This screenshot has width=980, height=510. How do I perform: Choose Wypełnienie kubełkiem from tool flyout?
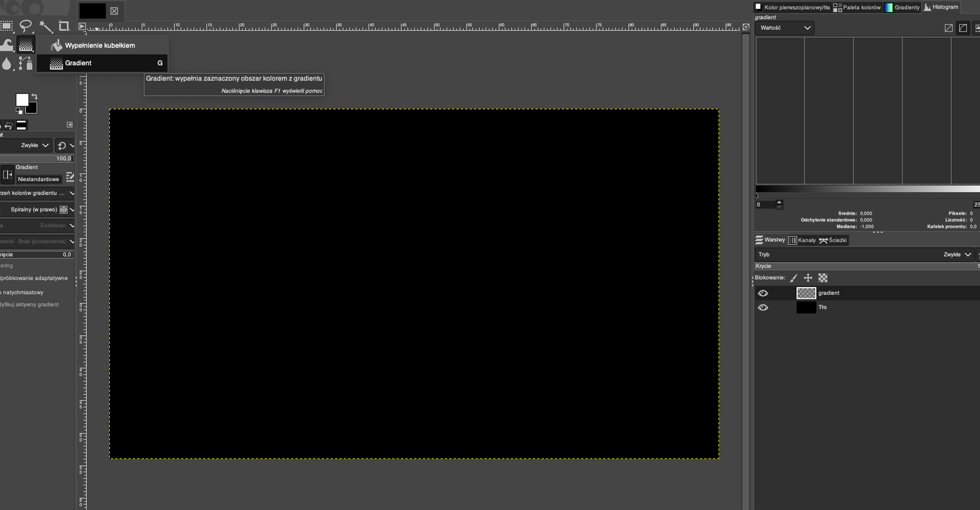click(102, 45)
